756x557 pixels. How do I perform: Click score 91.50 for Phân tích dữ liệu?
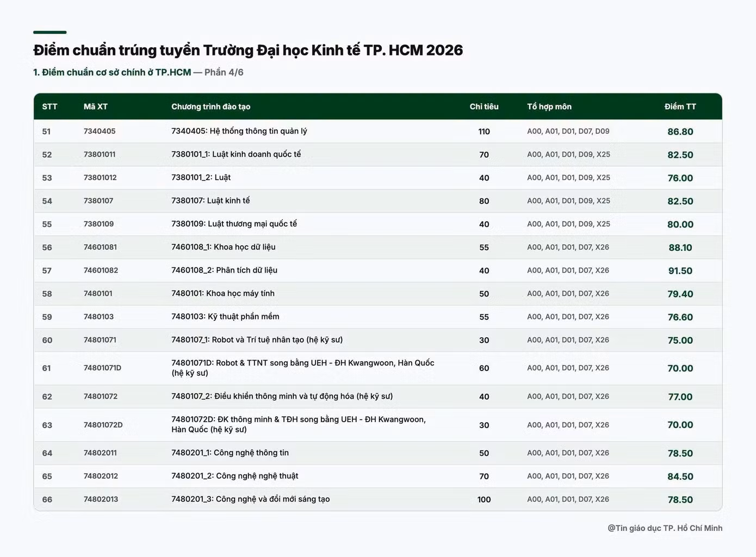click(680, 271)
